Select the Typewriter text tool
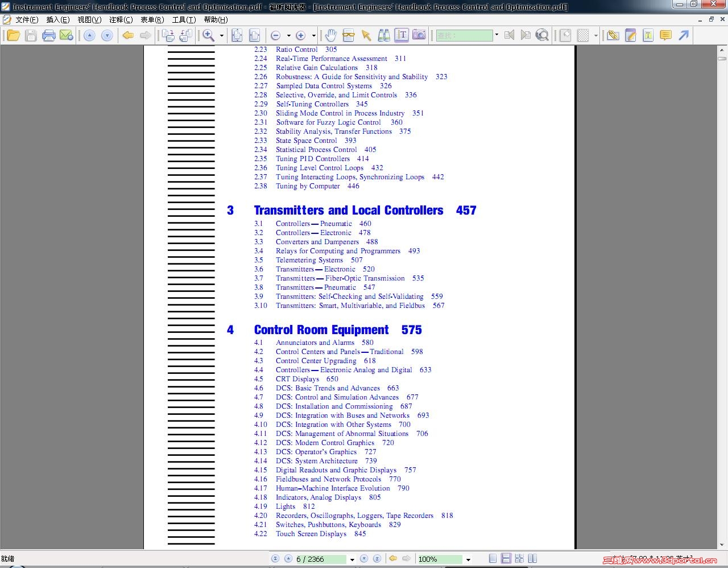 [x=648, y=35]
